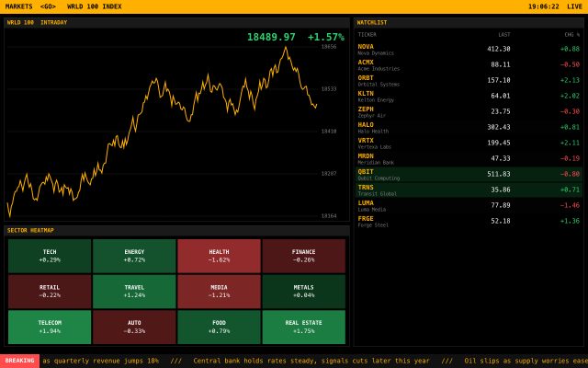Image resolution: width=588 pixels, height=368 pixels.
Task: Click the intraday price line chart
Action: click(x=162, y=132)
